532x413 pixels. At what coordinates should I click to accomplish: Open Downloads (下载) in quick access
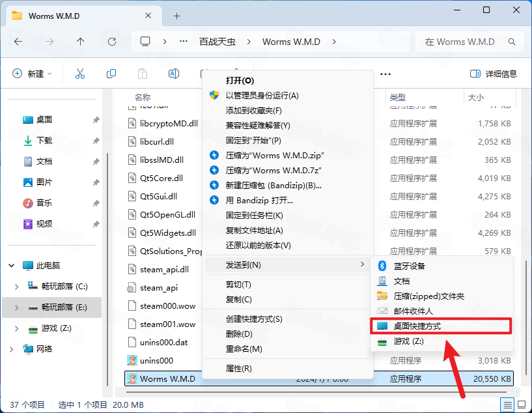(38, 141)
